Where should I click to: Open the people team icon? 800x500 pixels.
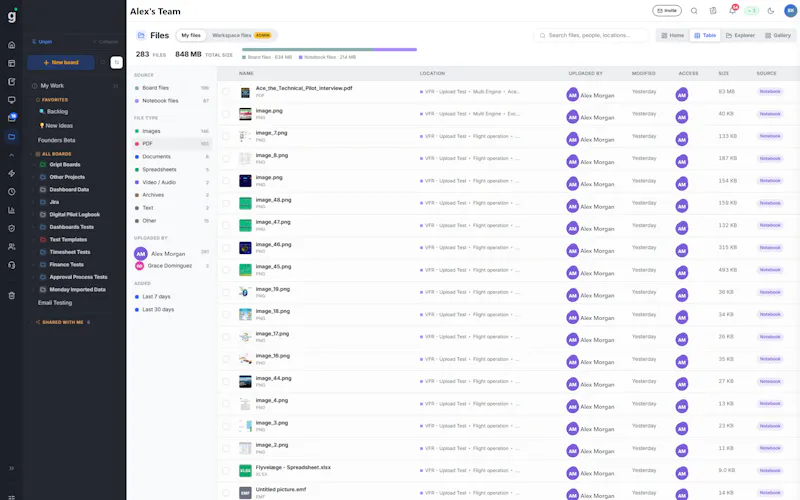pyautogui.click(x=11, y=246)
